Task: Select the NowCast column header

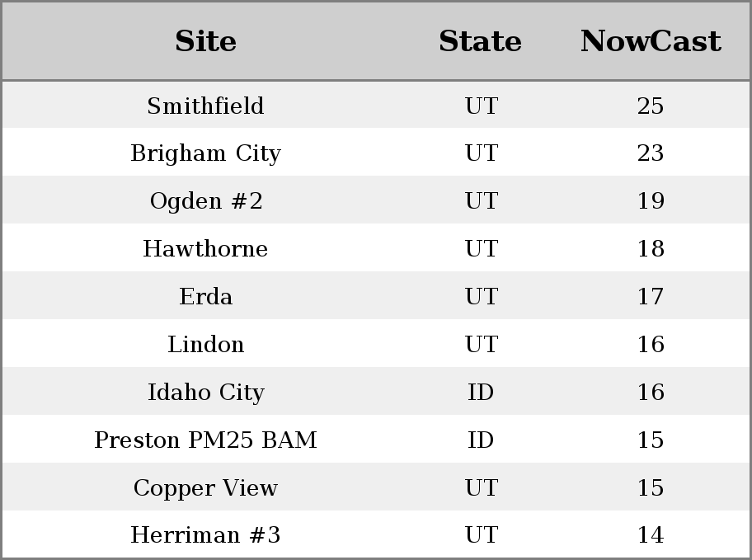Action: [650, 41]
